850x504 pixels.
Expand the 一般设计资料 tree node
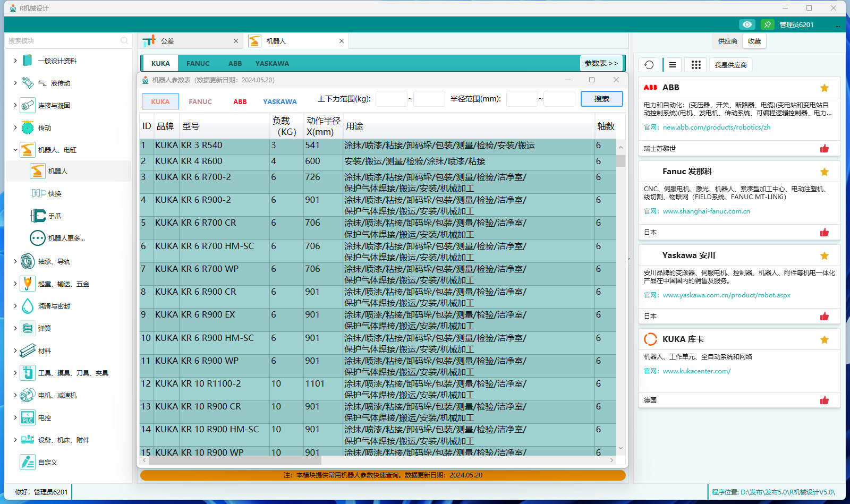15,61
